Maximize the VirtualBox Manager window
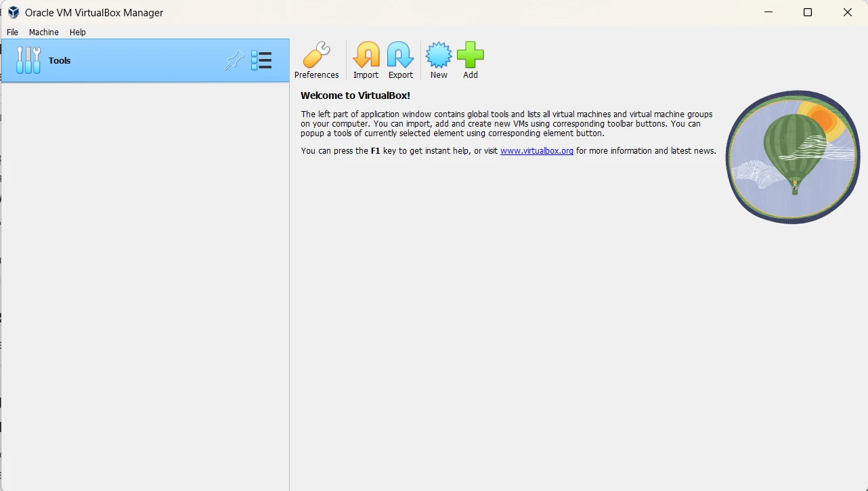The image size is (868, 491). pyautogui.click(x=808, y=12)
